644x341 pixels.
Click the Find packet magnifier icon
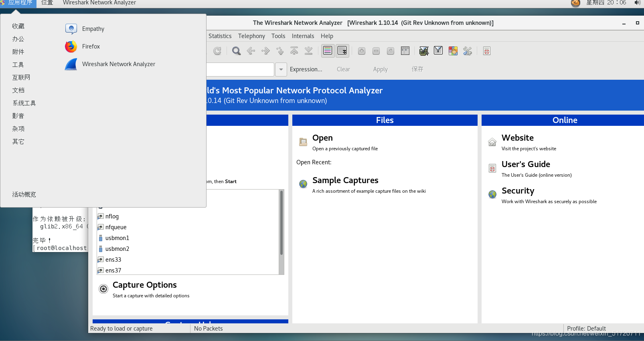(x=237, y=51)
